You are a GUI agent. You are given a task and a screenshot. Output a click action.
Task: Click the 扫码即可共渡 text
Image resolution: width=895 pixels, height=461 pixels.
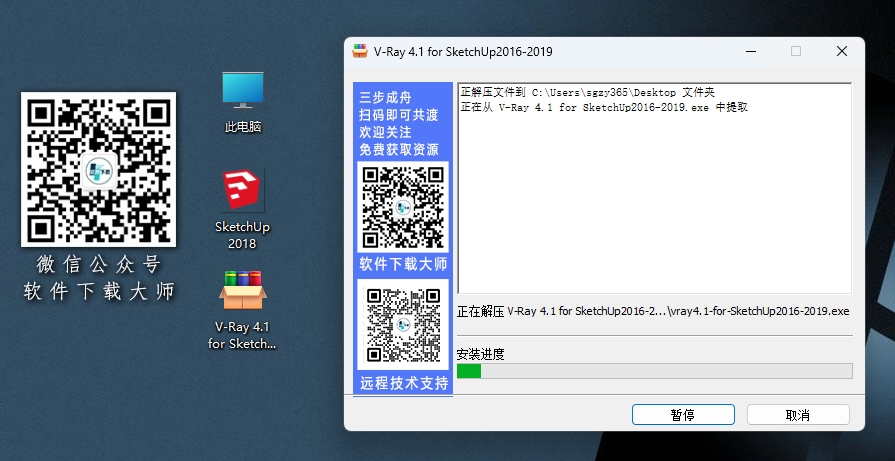point(399,115)
